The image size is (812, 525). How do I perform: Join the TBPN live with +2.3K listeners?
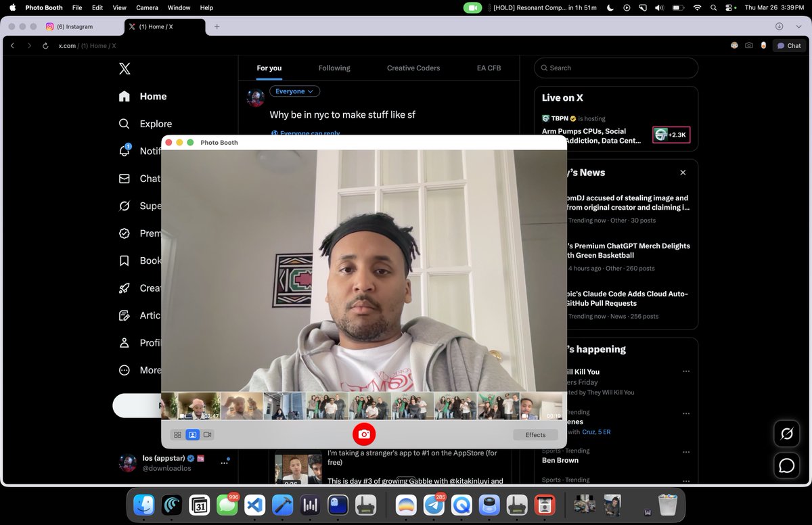point(671,135)
